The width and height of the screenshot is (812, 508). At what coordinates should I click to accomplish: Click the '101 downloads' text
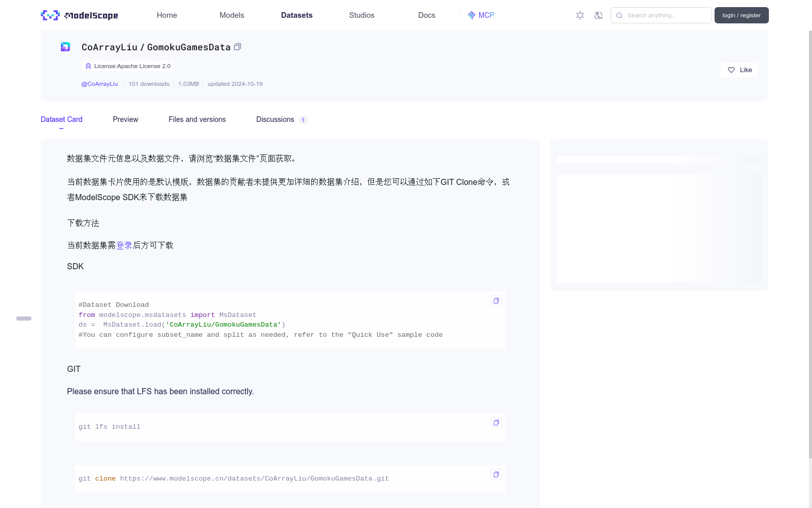tap(149, 84)
